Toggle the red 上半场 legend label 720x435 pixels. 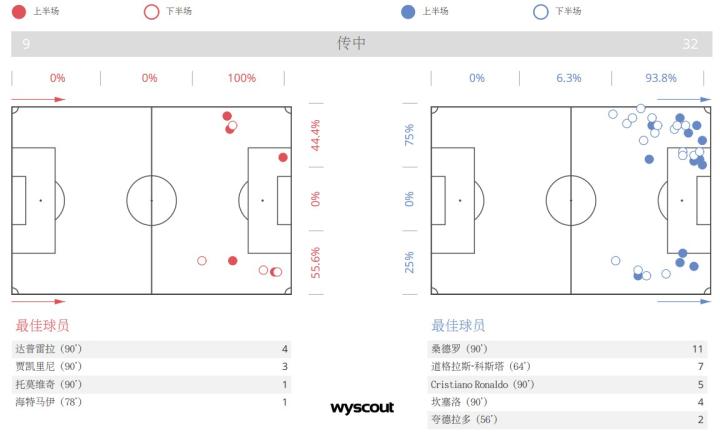click(x=45, y=12)
